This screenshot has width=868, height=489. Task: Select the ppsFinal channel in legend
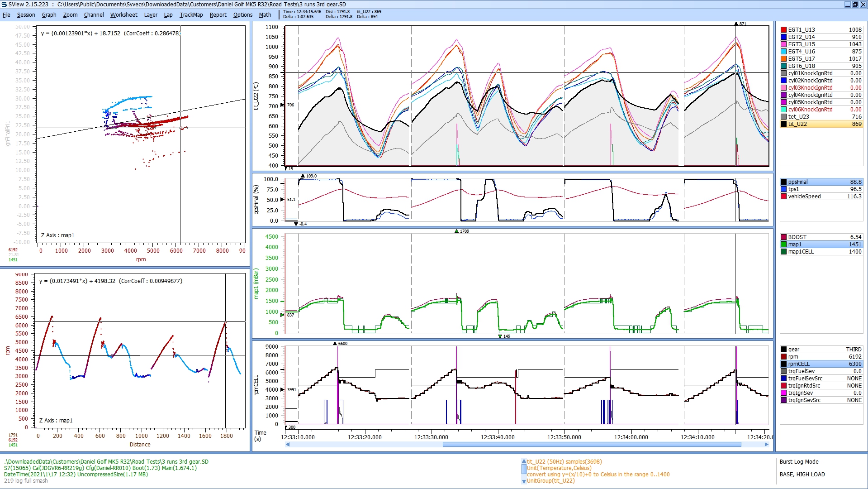[821, 182]
